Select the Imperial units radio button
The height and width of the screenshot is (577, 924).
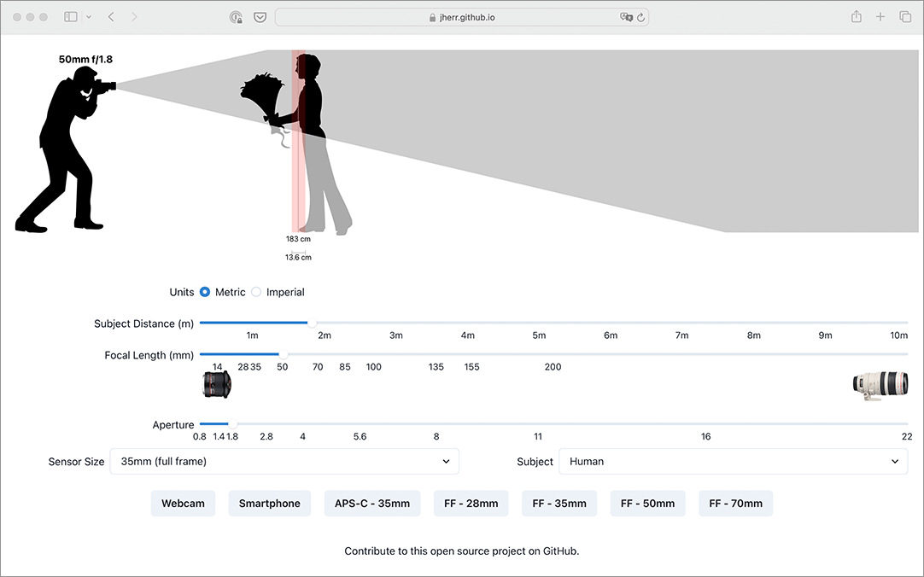pyautogui.click(x=256, y=292)
